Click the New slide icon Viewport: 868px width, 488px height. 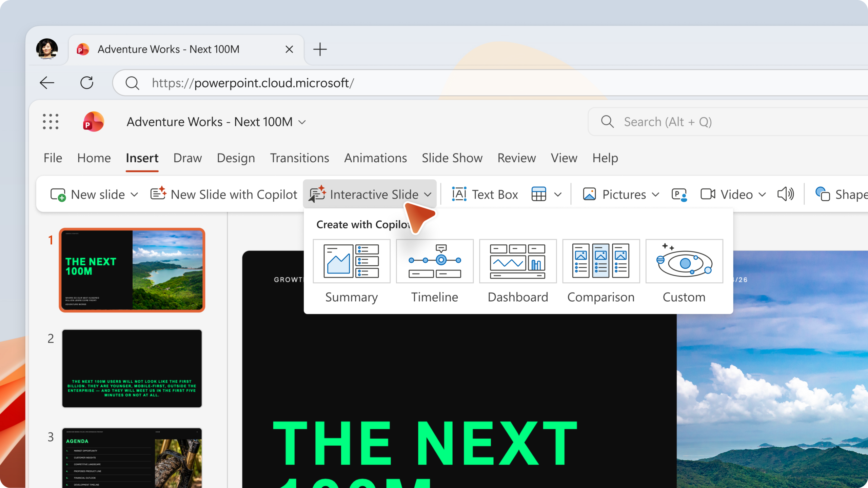click(58, 195)
